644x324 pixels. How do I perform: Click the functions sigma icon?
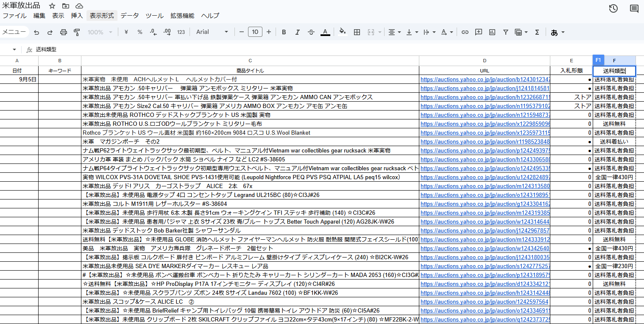[x=537, y=32]
